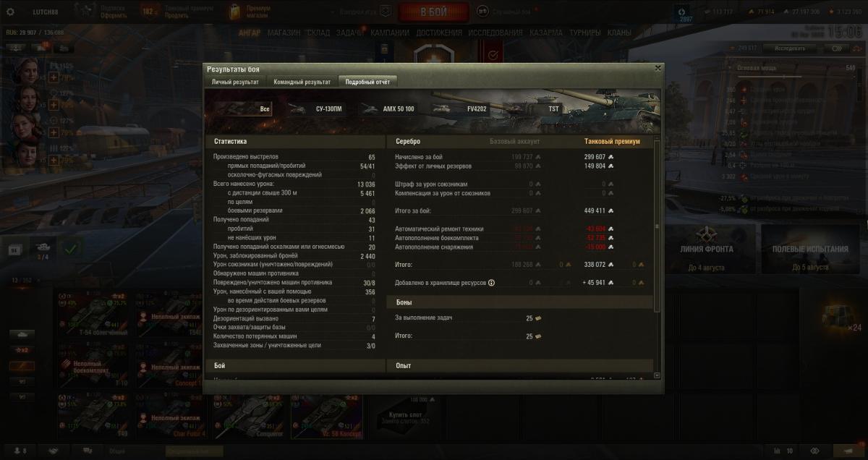Viewport: 868px width, 460px height.
Task: Select the СУ-130ПМ vehicle tab
Action: (317, 108)
